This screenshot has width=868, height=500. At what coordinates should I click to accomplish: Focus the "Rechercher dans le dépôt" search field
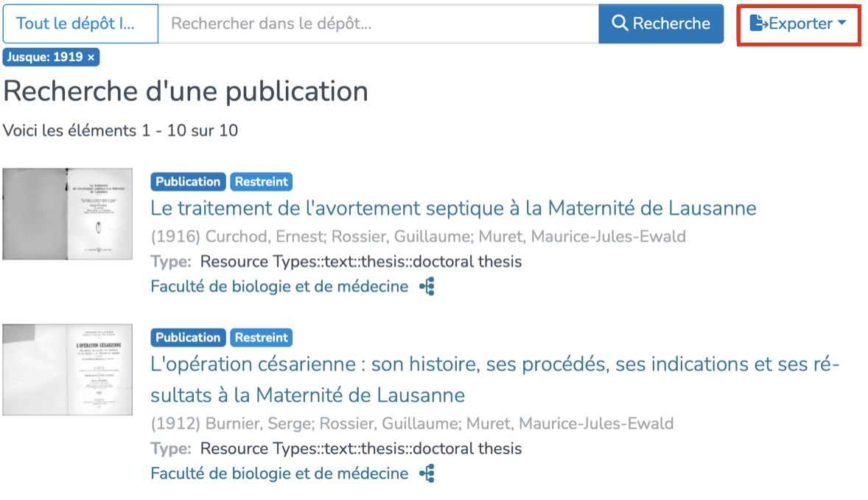tap(377, 24)
